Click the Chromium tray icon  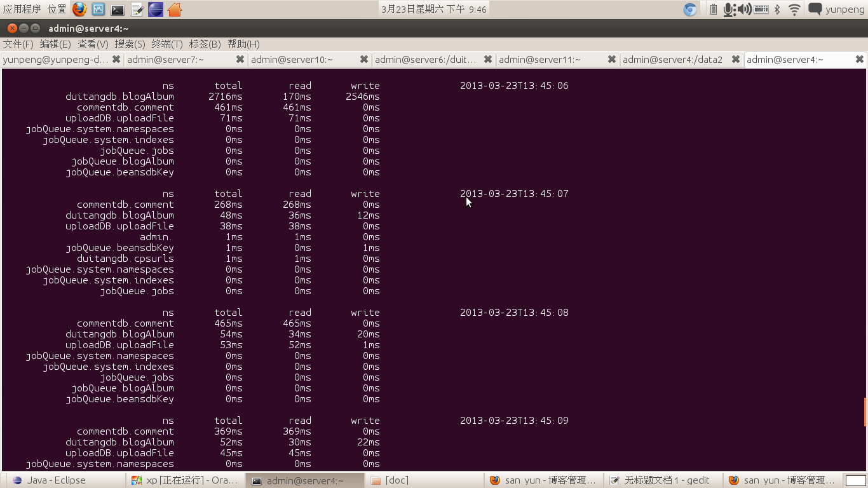click(x=690, y=10)
